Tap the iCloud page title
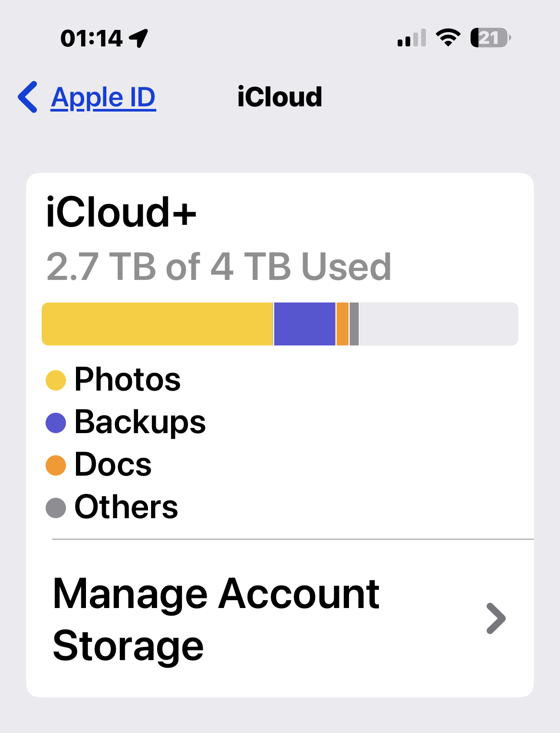 280,97
